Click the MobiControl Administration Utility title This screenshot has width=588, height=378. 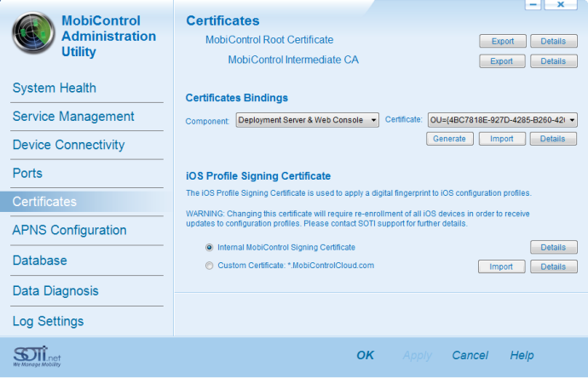tap(109, 37)
